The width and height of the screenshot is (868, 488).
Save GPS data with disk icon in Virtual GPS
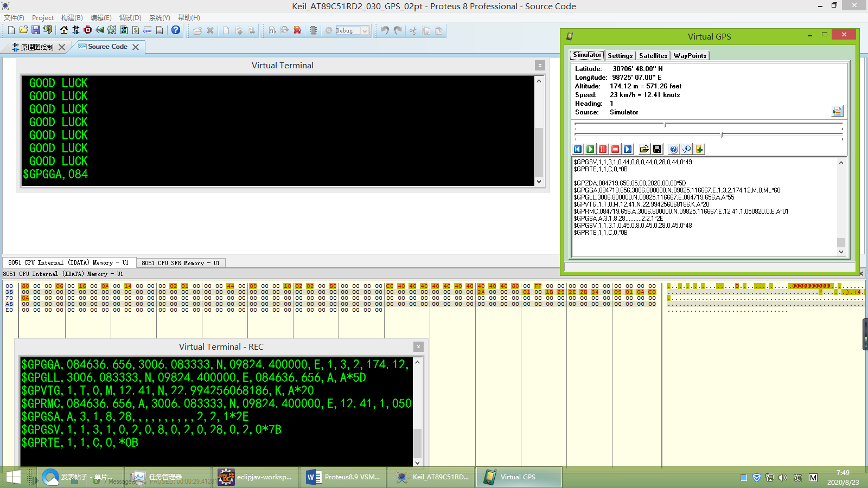(657, 149)
